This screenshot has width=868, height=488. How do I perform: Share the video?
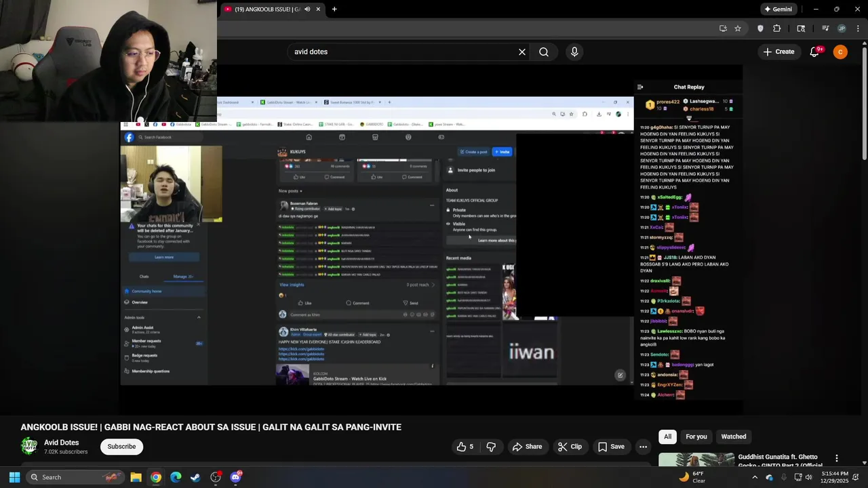coord(527,447)
